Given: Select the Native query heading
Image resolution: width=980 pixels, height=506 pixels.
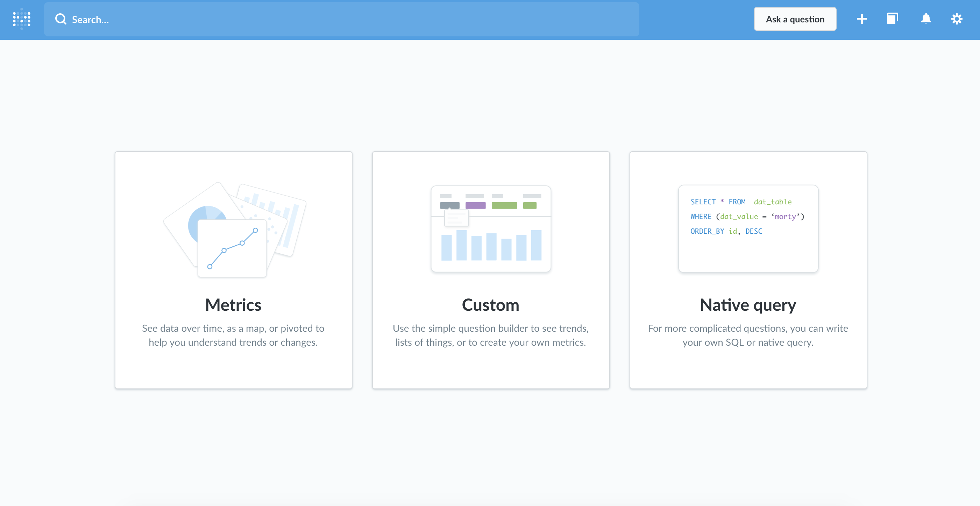Looking at the screenshot, I should click(748, 305).
